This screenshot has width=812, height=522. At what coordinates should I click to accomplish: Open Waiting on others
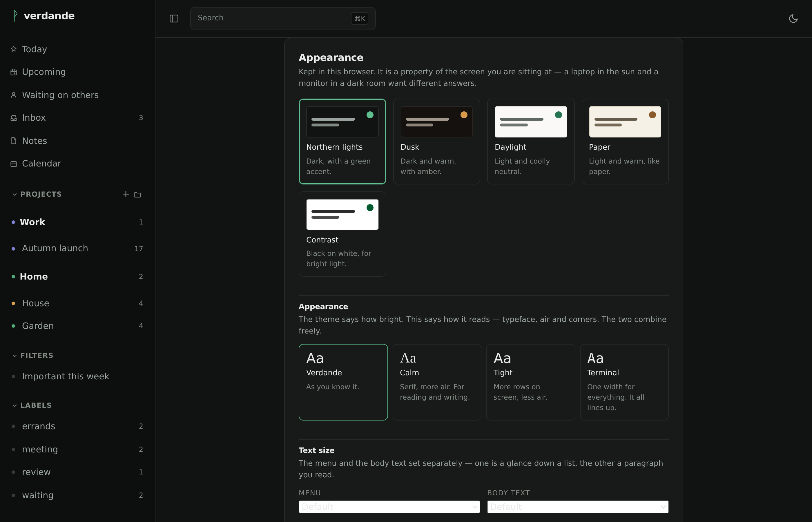77,95
